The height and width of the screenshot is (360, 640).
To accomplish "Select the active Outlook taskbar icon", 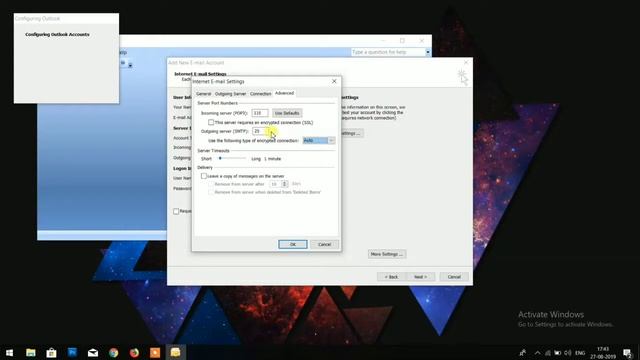I will pyautogui.click(x=176, y=353).
